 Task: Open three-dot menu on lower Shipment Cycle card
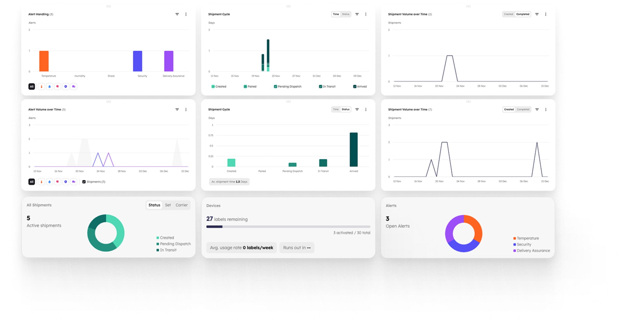pos(366,110)
